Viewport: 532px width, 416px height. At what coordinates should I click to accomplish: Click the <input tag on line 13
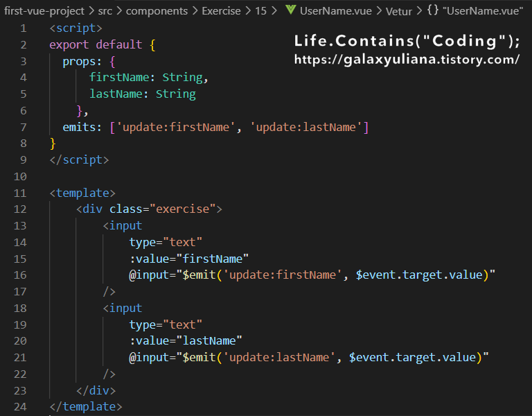[x=123, y=226]
